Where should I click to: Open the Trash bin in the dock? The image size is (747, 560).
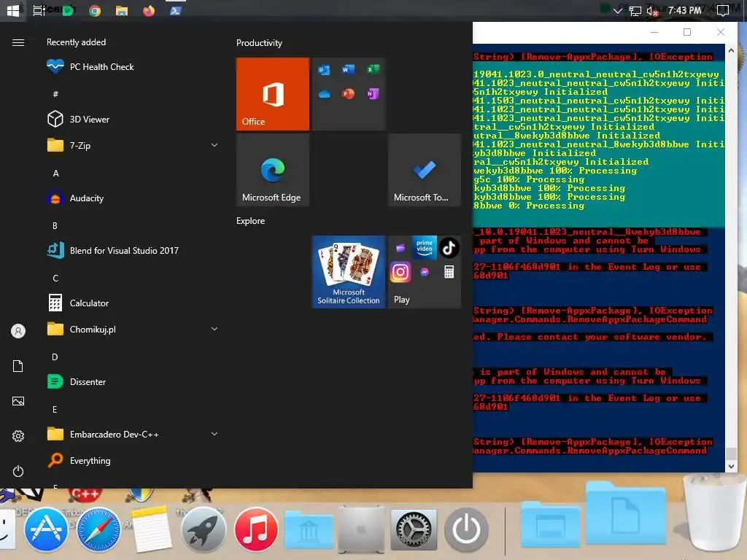(713, 512)
